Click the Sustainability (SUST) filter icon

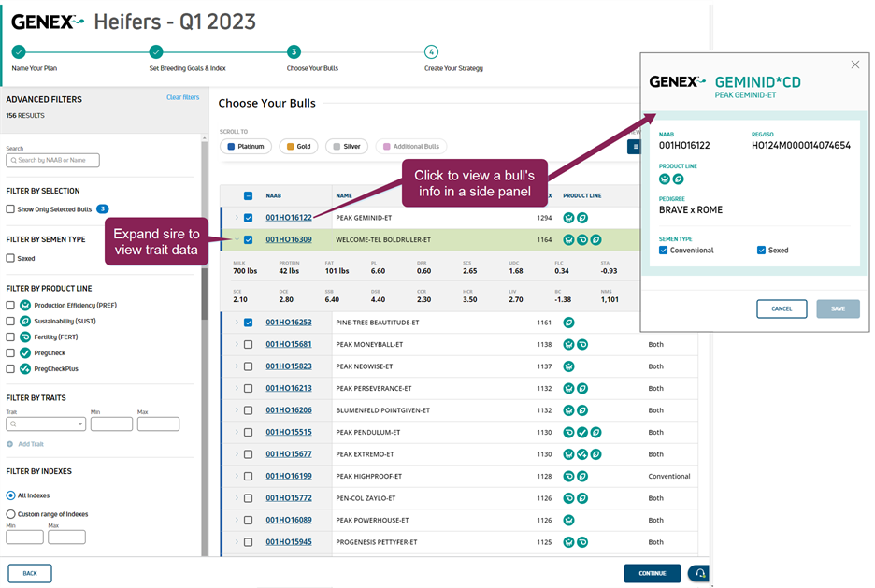pos(25,321)
